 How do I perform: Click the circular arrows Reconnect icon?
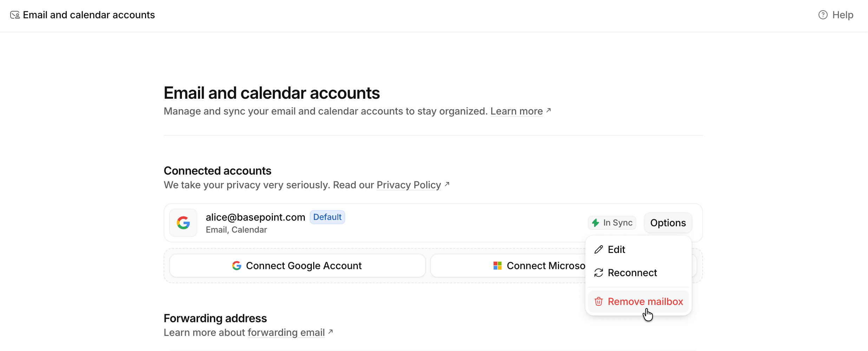pos(599,273)
